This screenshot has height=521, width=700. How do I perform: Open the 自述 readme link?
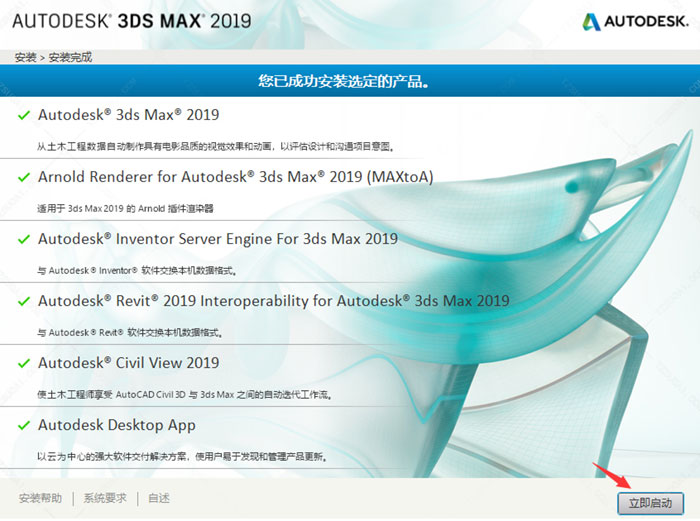159,498
